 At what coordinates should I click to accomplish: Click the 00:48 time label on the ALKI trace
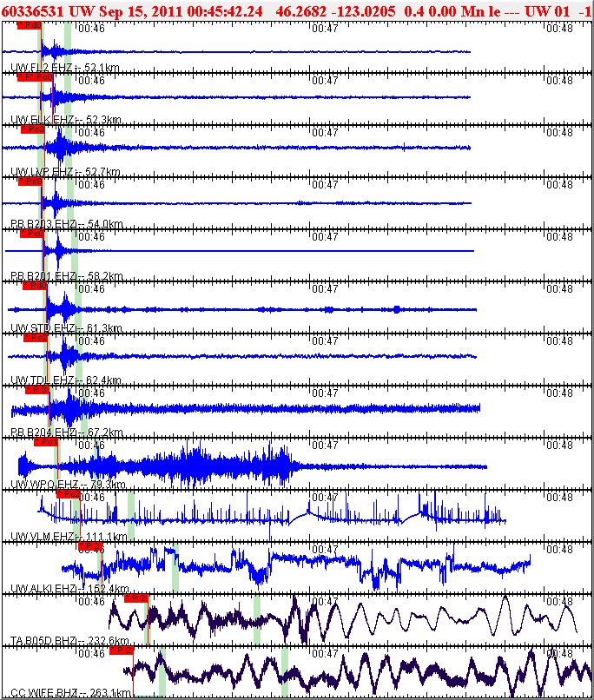click(x=559, y=550)
